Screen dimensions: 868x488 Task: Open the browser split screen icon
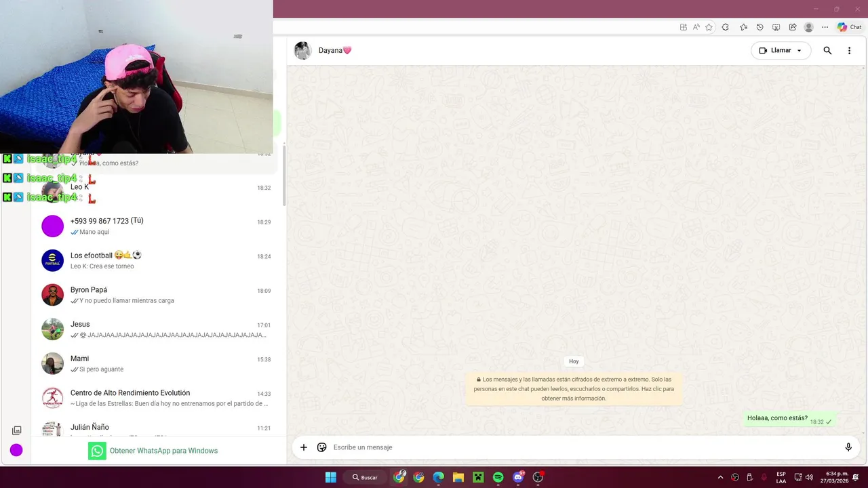pos(683,27)
